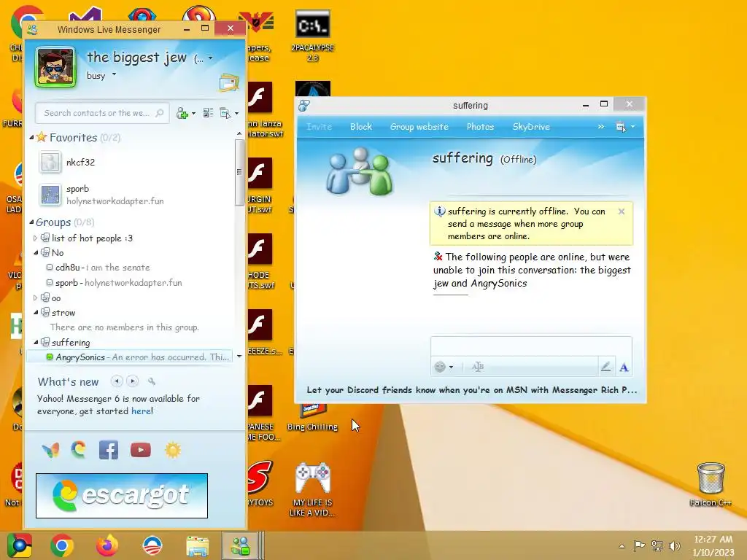The image size is (747, 560).
Task: Open the show menu icon in Messenger
Action: 225,113
